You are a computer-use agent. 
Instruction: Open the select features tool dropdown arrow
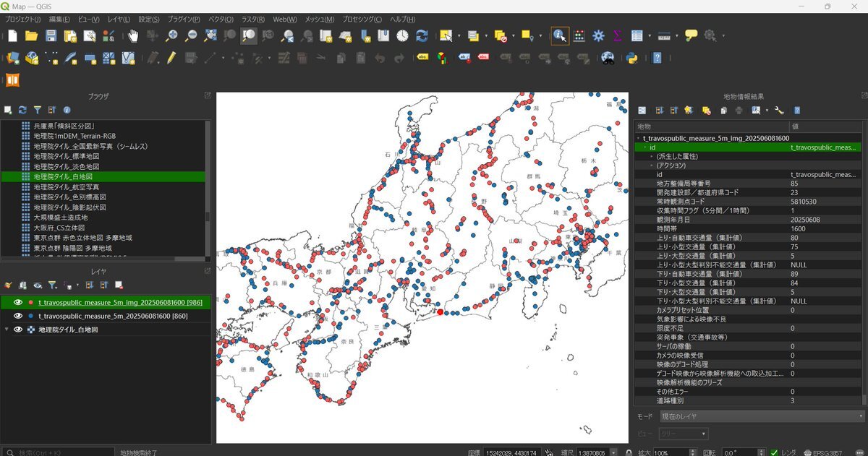(459, 35)
